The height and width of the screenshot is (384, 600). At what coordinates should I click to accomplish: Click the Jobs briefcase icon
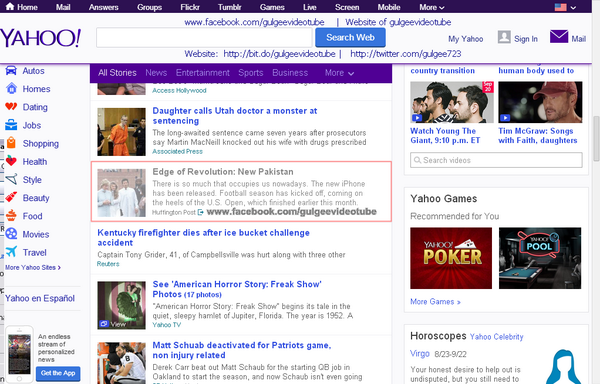pyautogui.click(x=11, y=125)
